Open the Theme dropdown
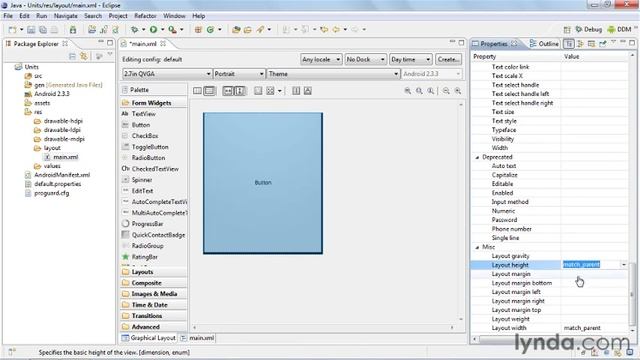This screenshot has width=640, height=360. tap(333, 74)
